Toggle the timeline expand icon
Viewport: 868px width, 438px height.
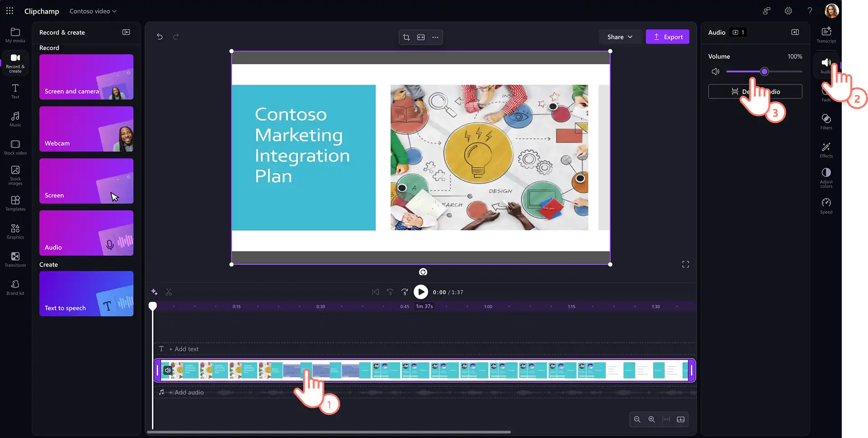pyautogui.click(x=680, y=419)
